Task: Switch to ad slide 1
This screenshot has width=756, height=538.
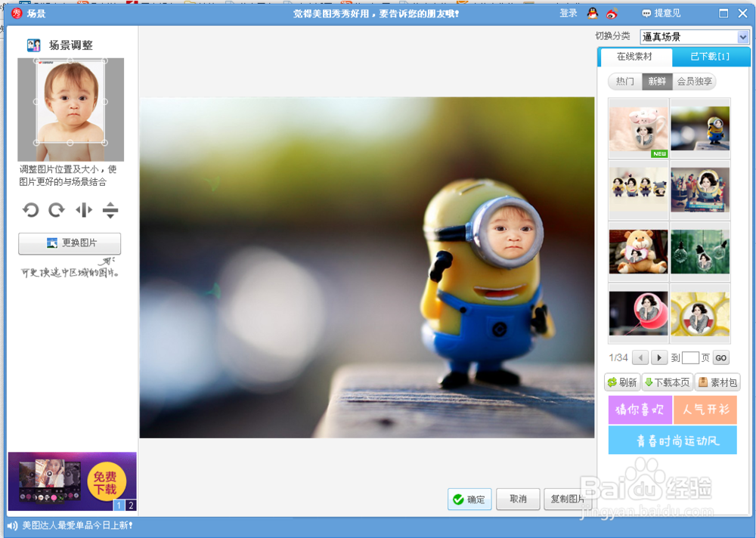Action: (119, 506)
